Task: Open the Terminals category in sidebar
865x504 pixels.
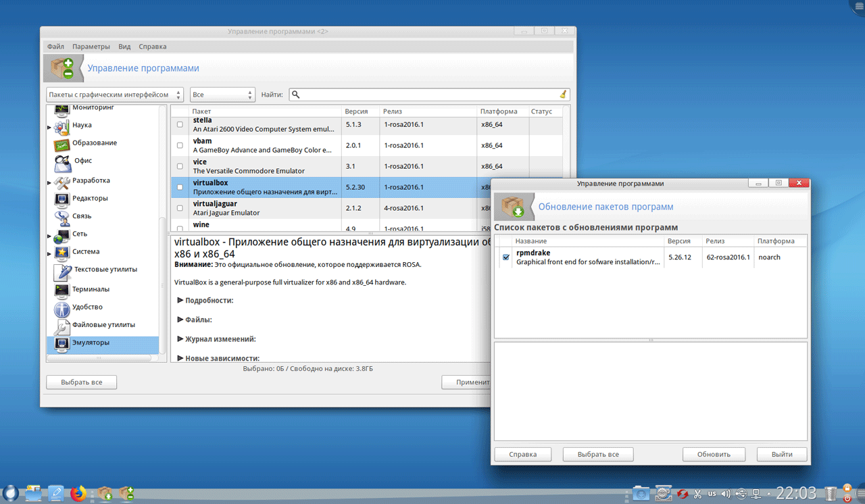Action: point(91,289)
